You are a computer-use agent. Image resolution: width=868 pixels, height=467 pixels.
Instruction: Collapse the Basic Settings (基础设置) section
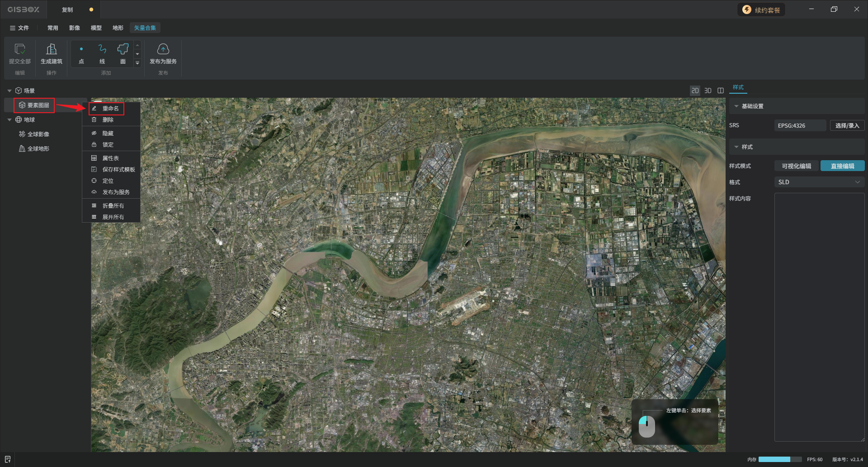click(736, 106)
